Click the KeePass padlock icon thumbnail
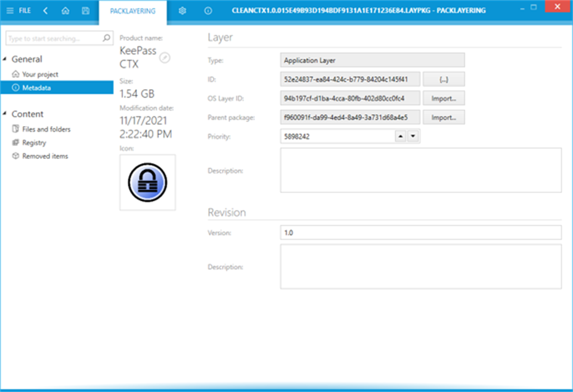Viewport: 573px width, 392px height. [x=147, y=182]
